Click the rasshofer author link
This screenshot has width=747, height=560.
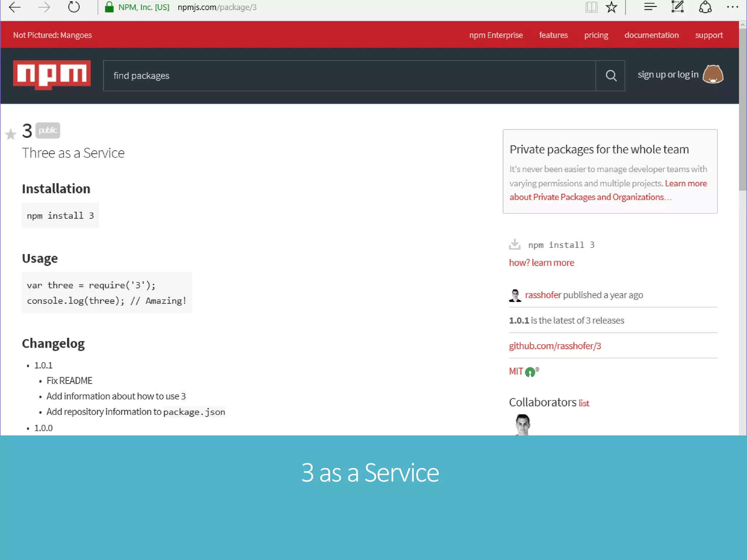543,295
